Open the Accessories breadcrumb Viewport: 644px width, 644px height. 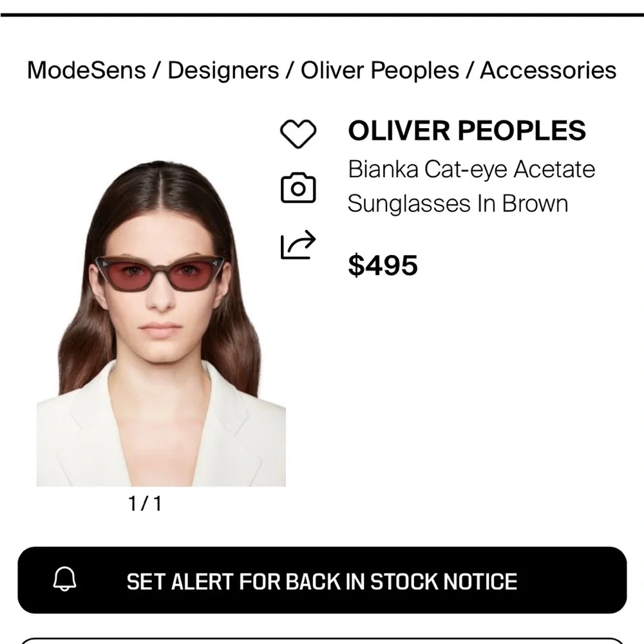click(x=547, y=71)
